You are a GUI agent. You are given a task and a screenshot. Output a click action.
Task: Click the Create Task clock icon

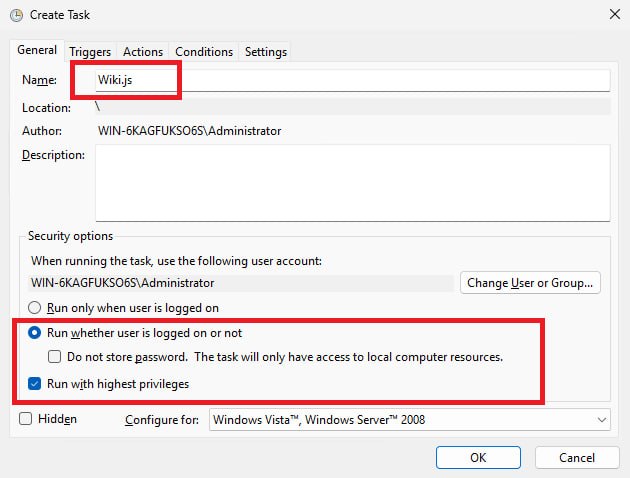coord(16,15)
